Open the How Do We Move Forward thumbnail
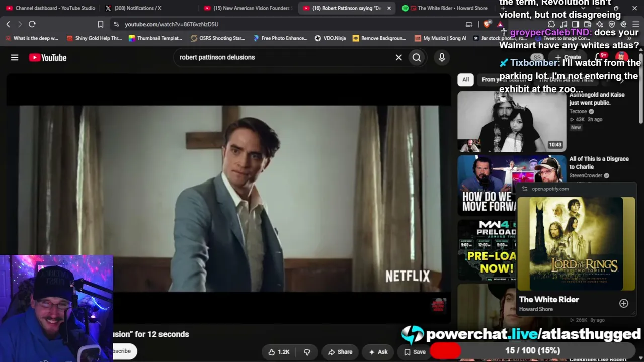Screen dimensions: 644x362 [487, 185]
